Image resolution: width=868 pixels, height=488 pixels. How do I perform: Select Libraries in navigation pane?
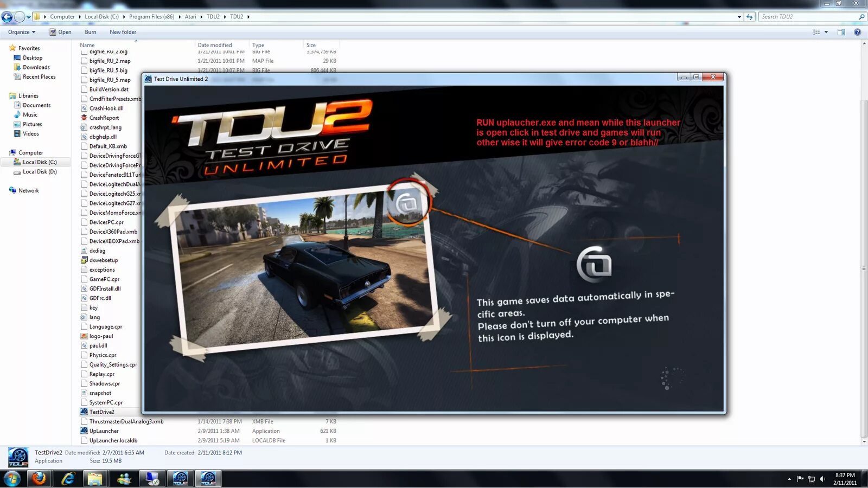point(28,96)
